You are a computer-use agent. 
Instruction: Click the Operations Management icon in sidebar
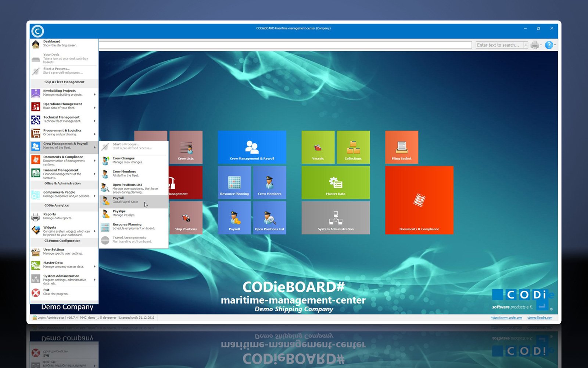[x=36, y=106]
